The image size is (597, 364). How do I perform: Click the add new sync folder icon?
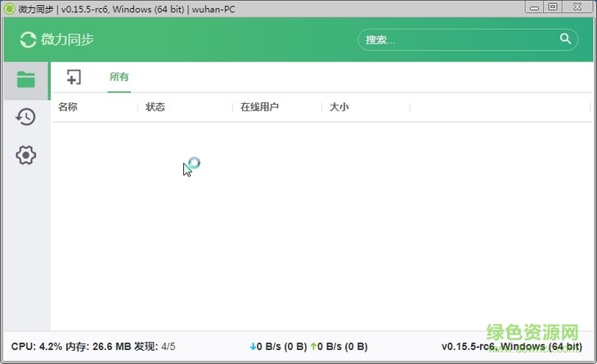[74, 77]
